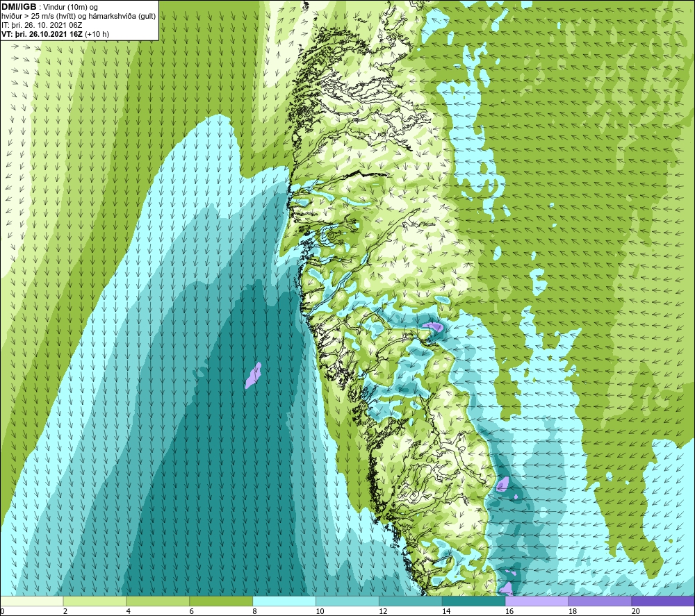Click the 16–18 m/s lavender legend swatch
This screenshot has width=695, height=616.
537,601
